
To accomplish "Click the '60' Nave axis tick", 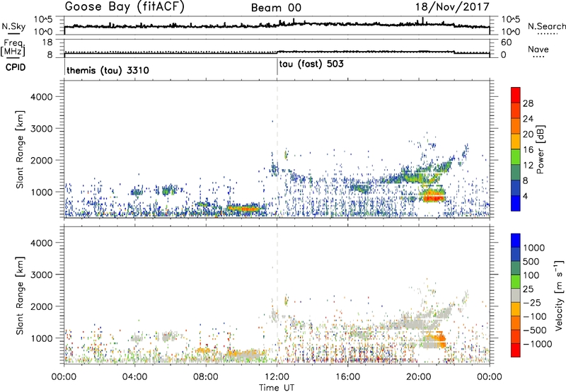I will click(x=506, y=42).
